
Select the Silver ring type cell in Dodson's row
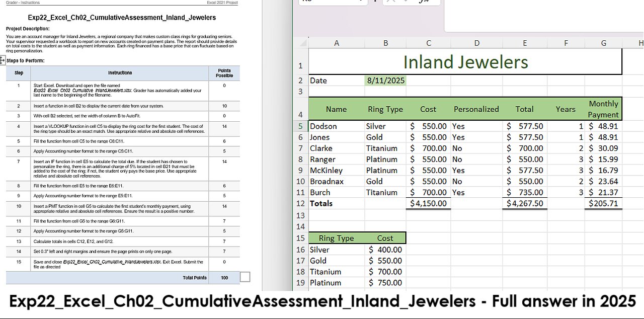pos(385,126)
